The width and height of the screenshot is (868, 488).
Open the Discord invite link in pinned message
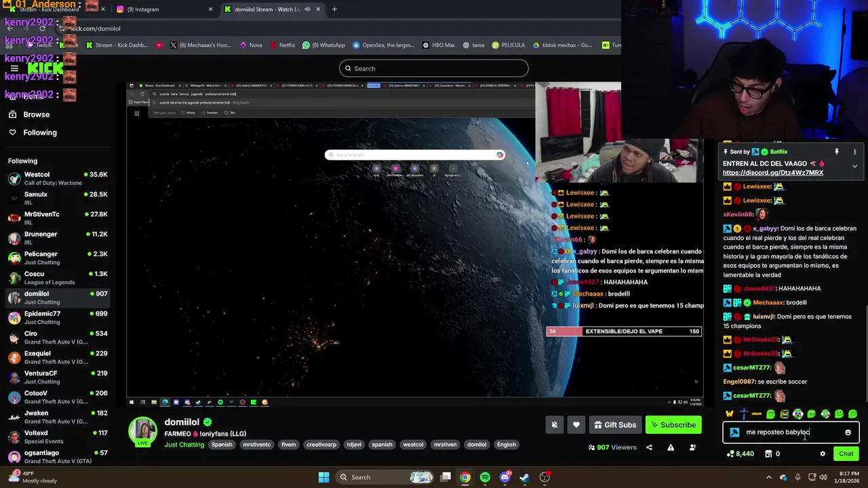click(x=772, y=173)
